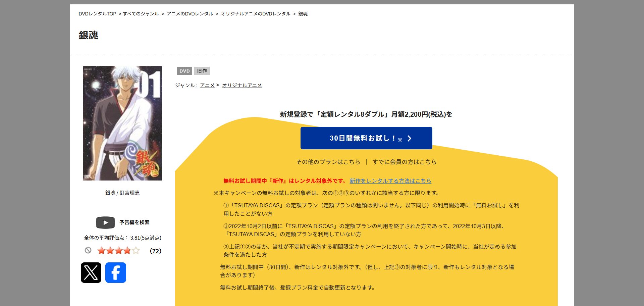
Task: Click the 旧作 badge next to DVD
Action: point(202,71)
